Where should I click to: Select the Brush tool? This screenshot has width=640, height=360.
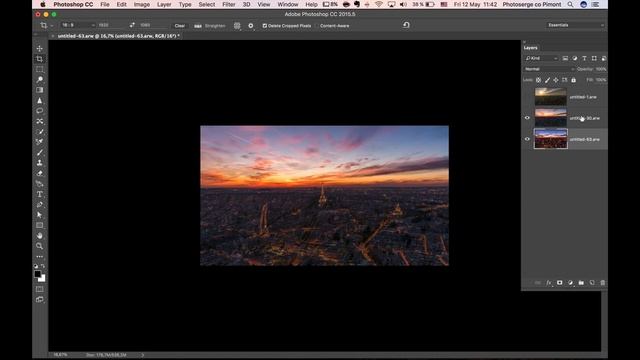tap(40, 152)
